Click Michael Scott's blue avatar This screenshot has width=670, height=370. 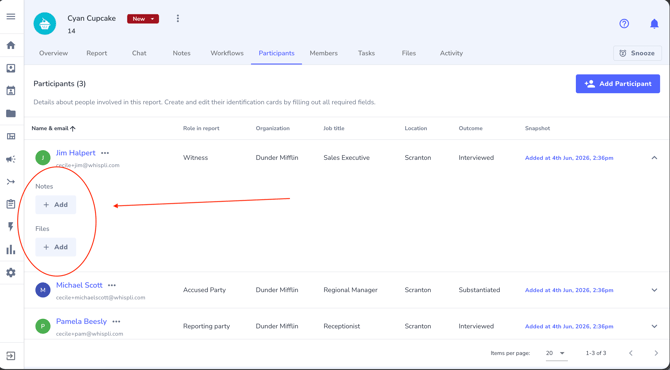pyautogui.click(x=43, y=290)
